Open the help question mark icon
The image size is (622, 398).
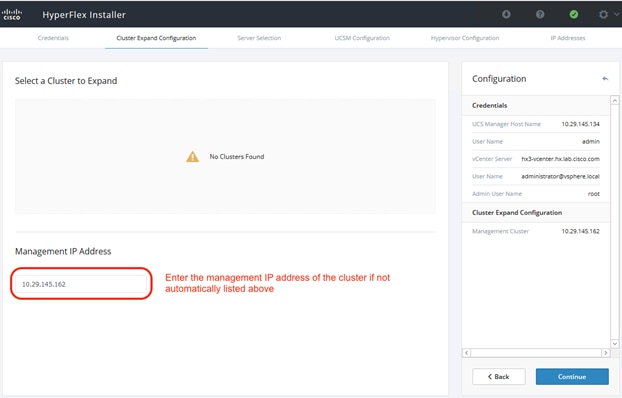pyautogui.click(x=540, y=14)
